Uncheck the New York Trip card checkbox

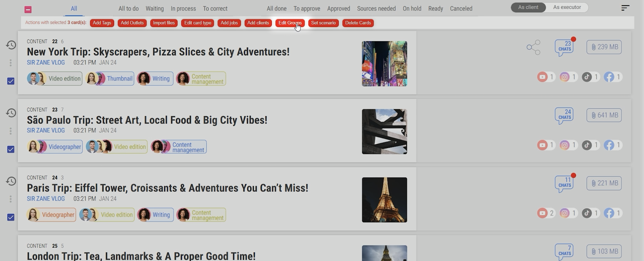11,81
